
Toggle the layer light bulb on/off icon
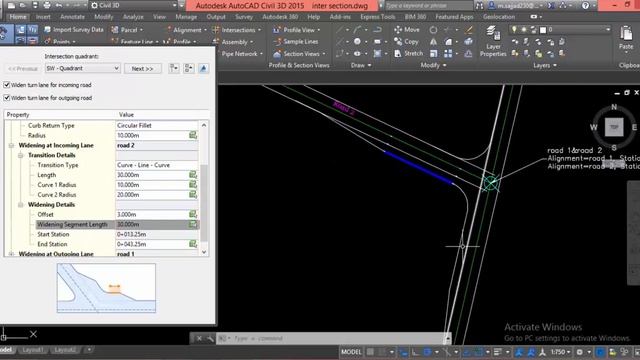(514, 29)
